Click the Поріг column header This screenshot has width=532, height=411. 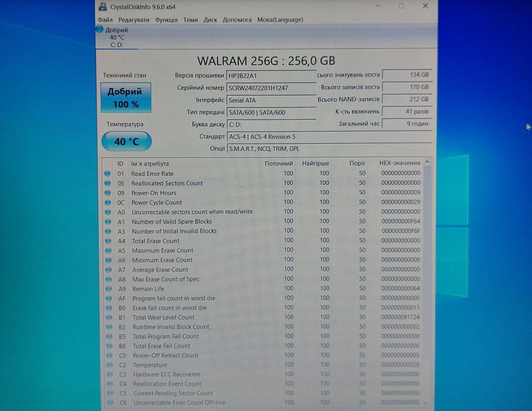point(357,163)
